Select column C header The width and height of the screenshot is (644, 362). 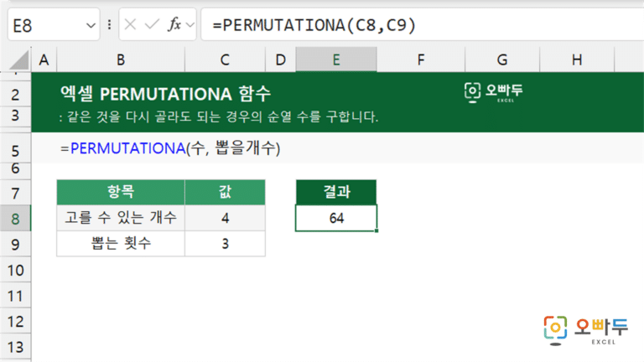pyautogui.click(x=225, y=60)
